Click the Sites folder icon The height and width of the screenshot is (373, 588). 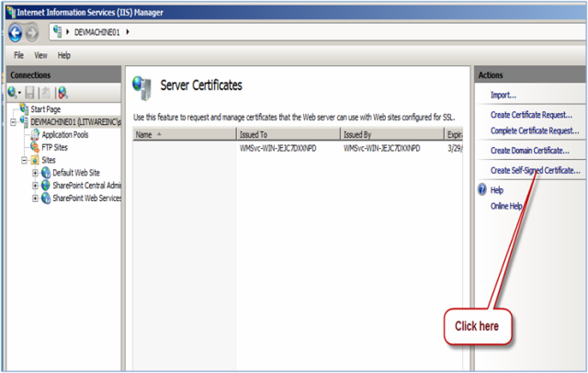tap(35, 160)
